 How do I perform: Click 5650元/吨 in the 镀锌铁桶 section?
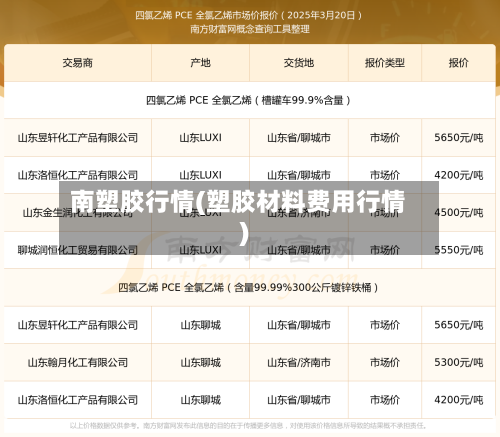click(x=458, y=325)
